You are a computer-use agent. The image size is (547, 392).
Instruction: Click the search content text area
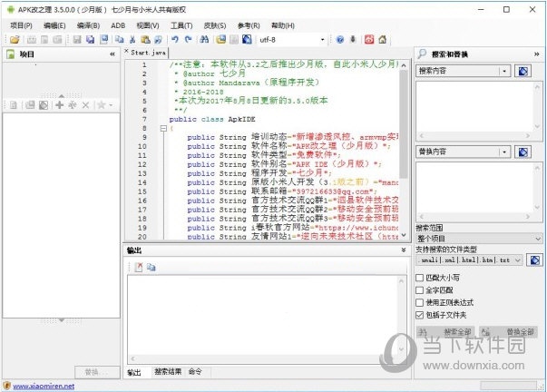(474, 106)
